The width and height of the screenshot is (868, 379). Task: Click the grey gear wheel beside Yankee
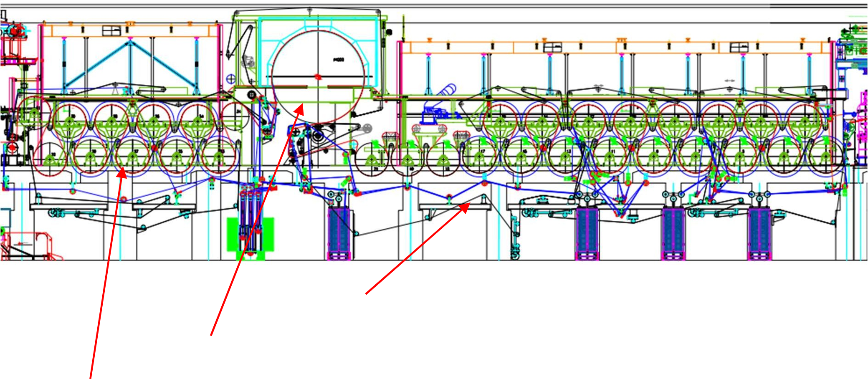click(367, 129)
